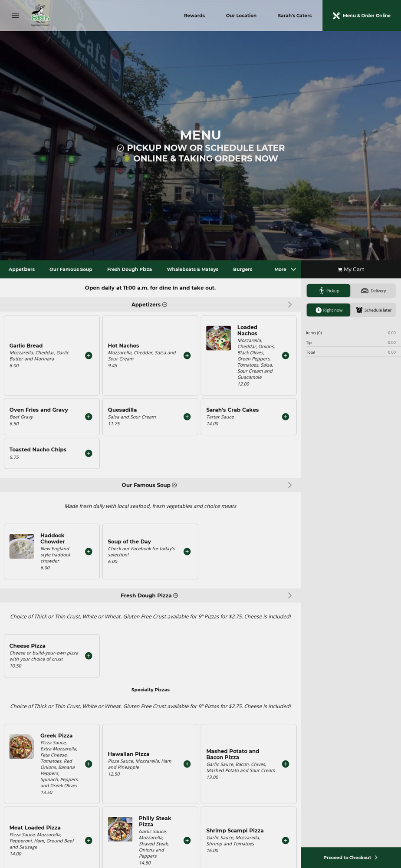Click the Sarah's Cafe logo

[x=40, y=16]
